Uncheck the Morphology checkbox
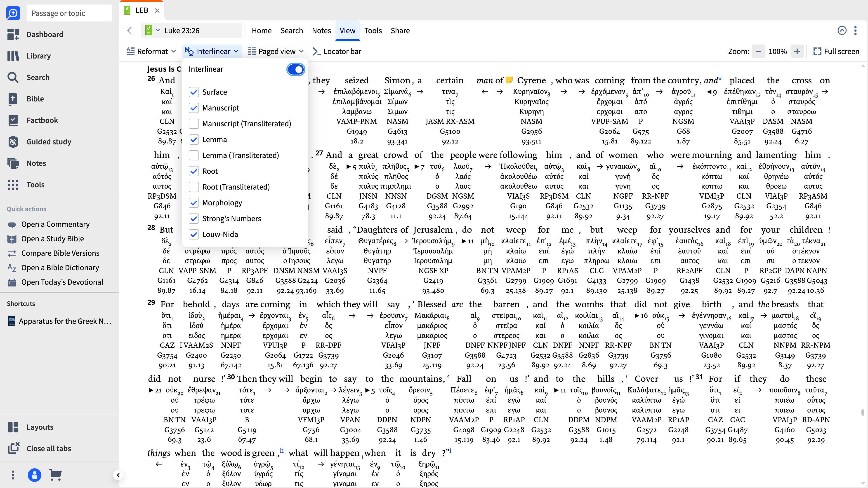Screen dimensions: 868x488 coord(194,203)
